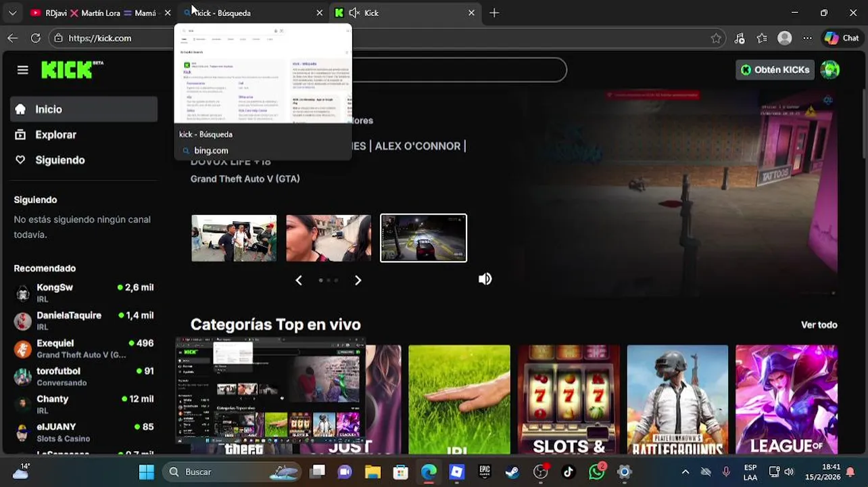Open WhatsApp from the taskbar
The width and height of the screenshot is (868, 487).
[596, 472]
